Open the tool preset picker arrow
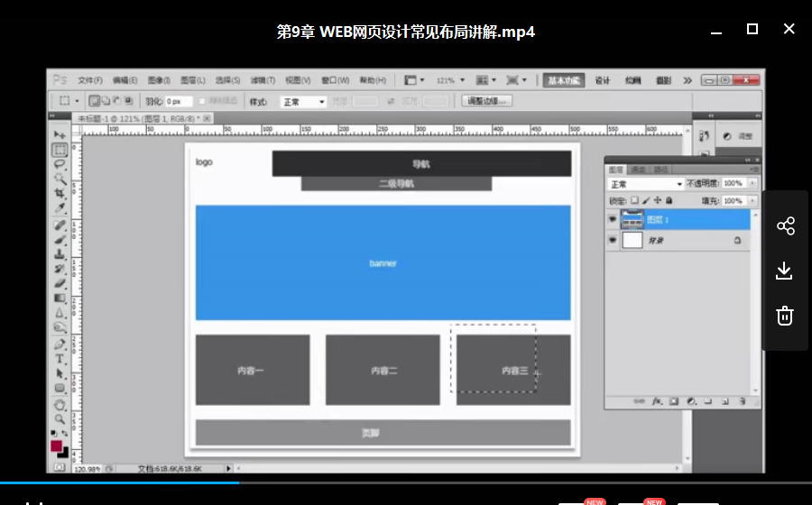 click(78, 101)
